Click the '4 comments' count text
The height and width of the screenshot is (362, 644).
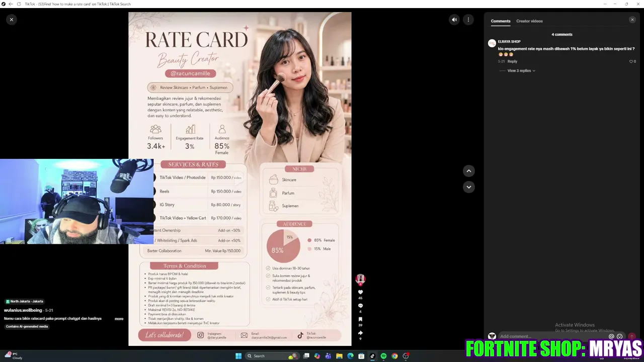click(562, 35)
